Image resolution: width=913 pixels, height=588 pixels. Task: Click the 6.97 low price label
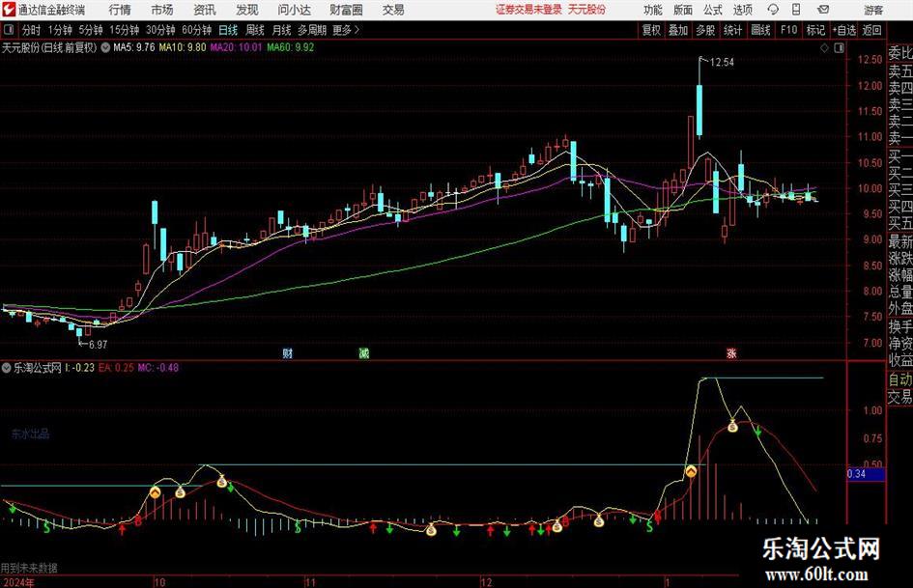click(98, 345)
